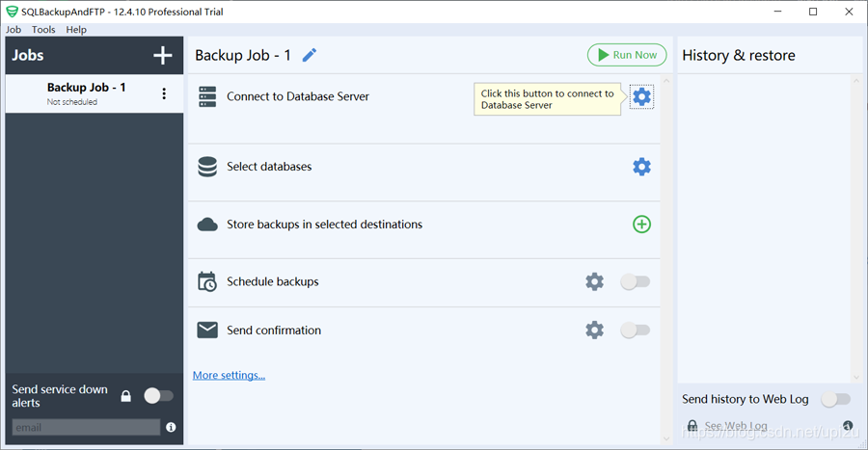Toggle Send service down alerts switch
The height and width of the screenshot is (450, 868).
click(158, 396)
